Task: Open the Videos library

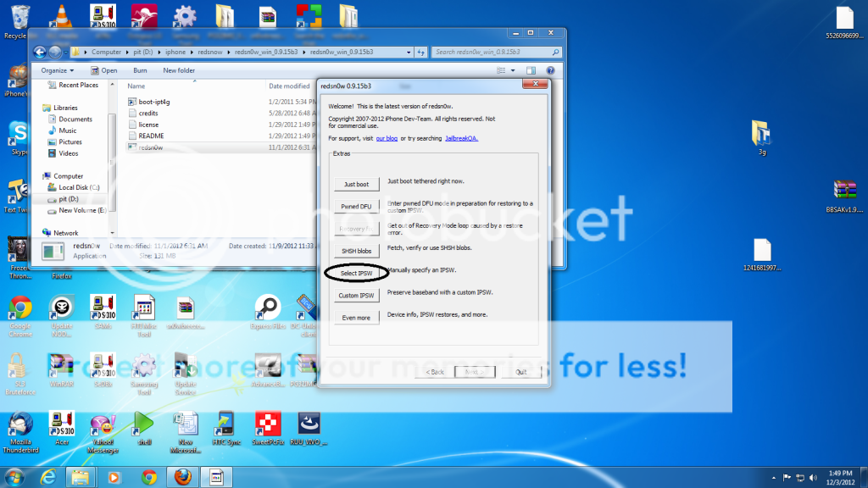Action: tap(63, 153)
